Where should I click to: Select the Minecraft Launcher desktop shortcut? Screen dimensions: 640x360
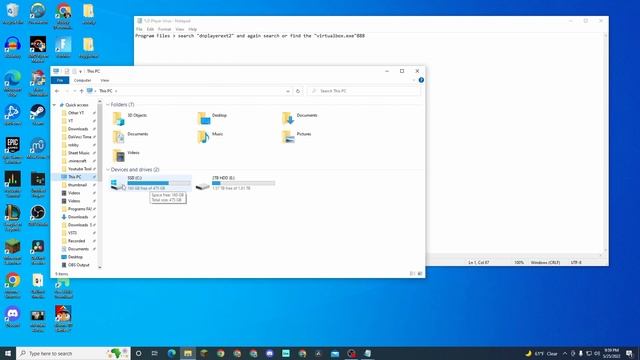(13, 251)
